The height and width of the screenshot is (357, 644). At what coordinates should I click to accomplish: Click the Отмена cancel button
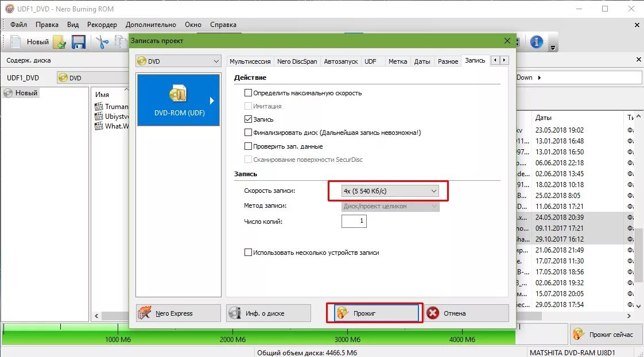(x=466, y=313)
